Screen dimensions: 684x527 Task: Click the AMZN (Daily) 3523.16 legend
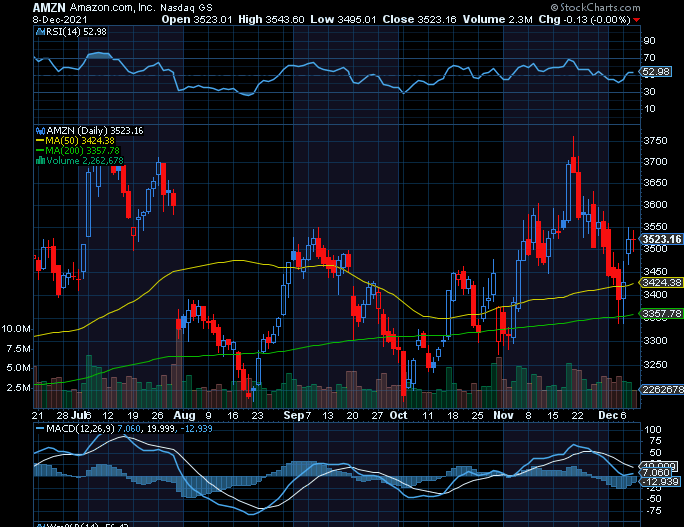coord(95,130)
